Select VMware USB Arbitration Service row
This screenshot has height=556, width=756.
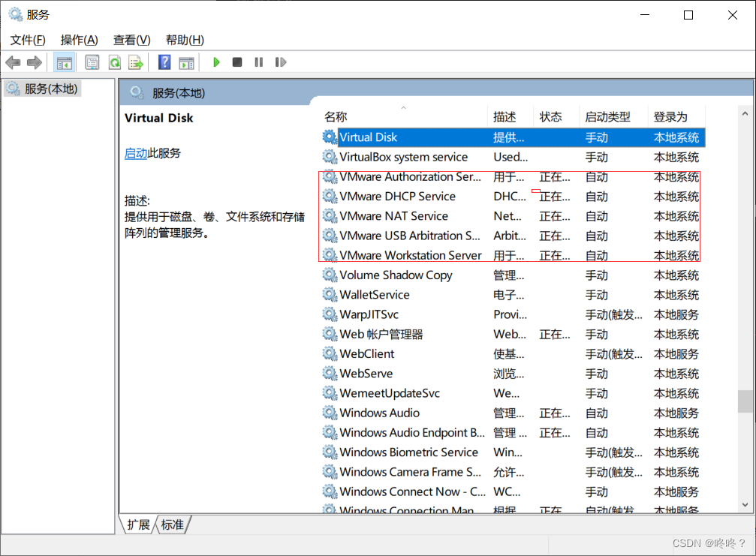513,236
